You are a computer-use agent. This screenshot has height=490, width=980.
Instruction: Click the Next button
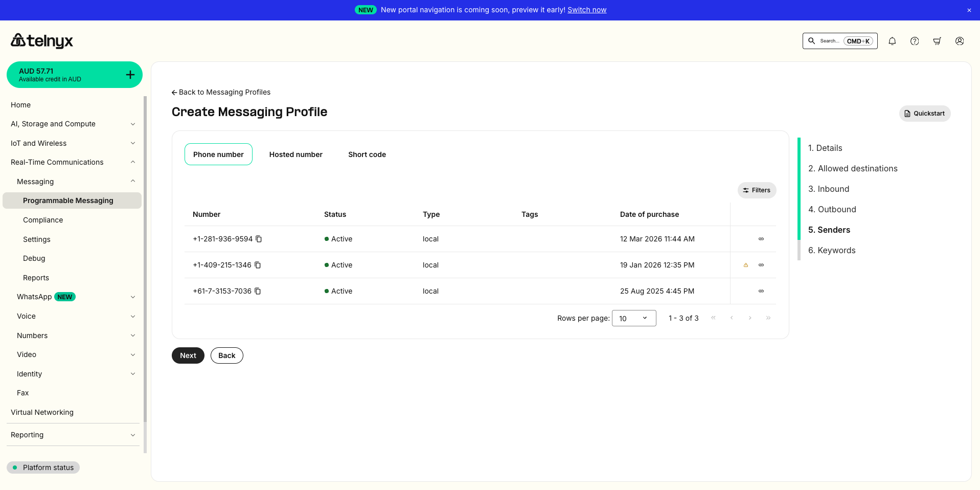pos(188,355)
